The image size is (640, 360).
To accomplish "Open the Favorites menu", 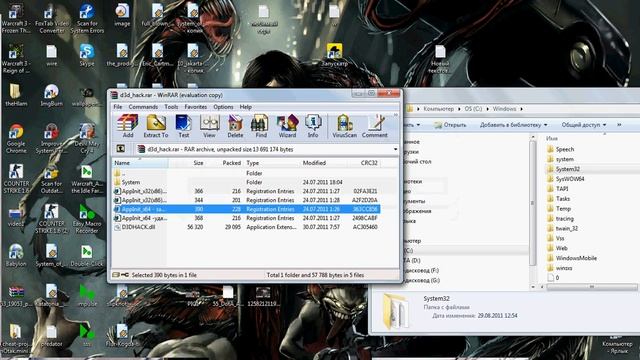I will 196,107.
